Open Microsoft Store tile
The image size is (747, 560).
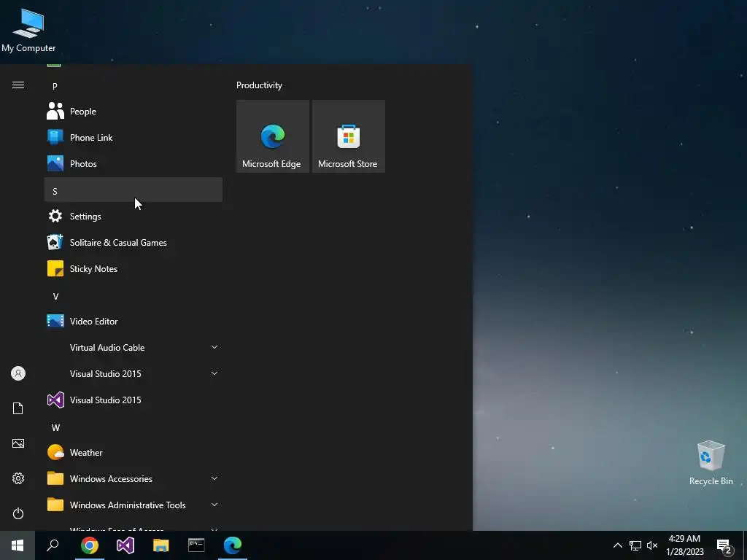pos(348,136)
